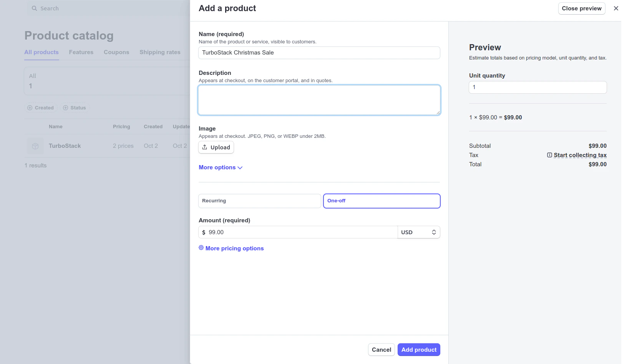627x364 pixels.
Task: Switch to All products tab
Action: click(41, 52)
